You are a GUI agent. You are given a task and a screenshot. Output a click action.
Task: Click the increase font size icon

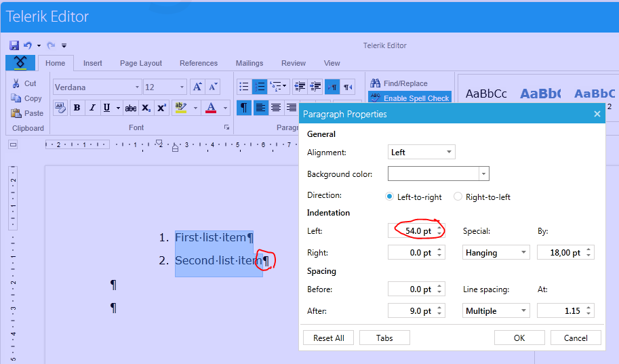197,87
